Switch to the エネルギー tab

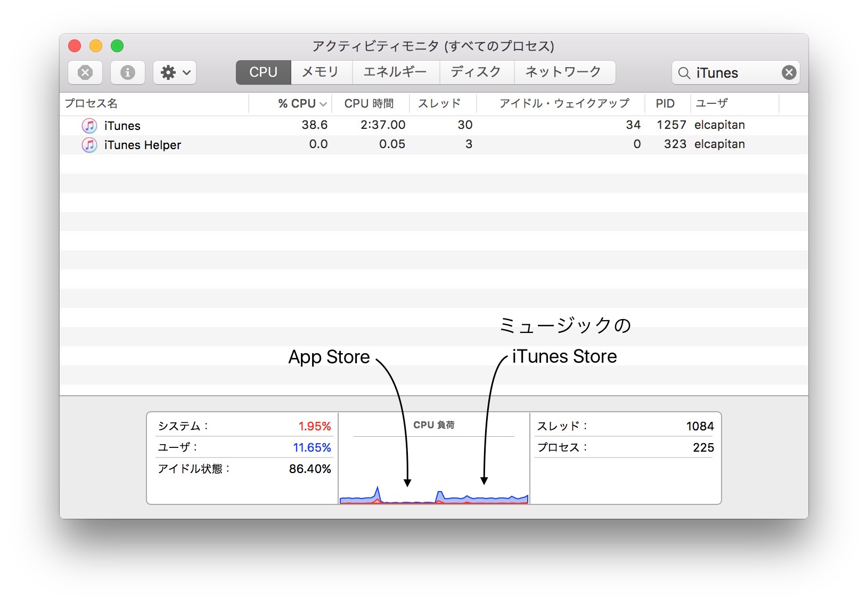[396, 72]
